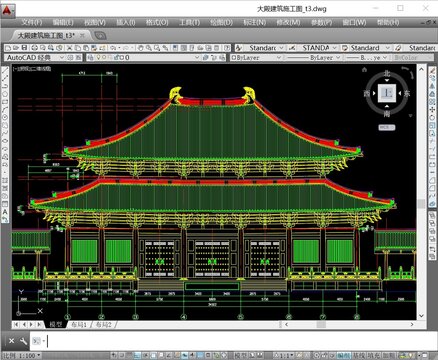The width and height of the screenshot is (438, 360).
Task: Switch to the 布局1 layout tab
Action: pyautogui.click(x=79, y=324)
